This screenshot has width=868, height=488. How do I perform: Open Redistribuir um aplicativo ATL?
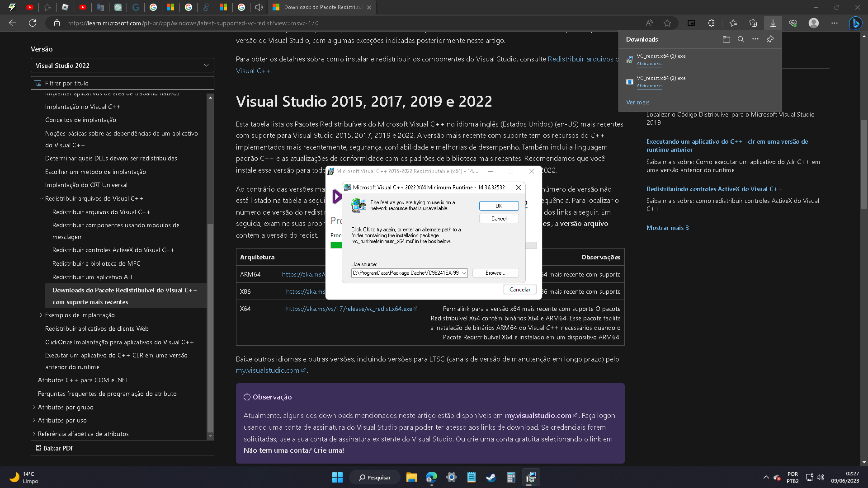click(x=93, y=277)
